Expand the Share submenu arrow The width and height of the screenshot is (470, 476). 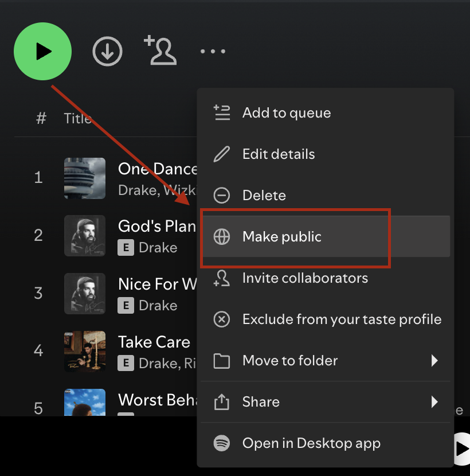(x=434, y=401)
